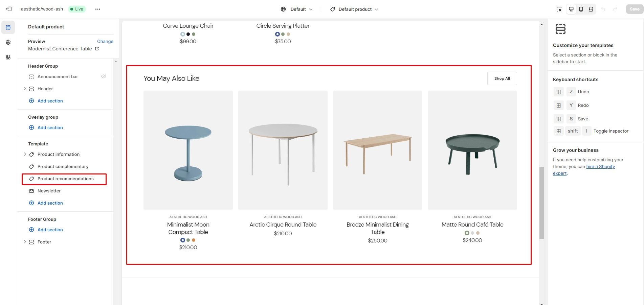This screenshot has width=644, height=305.
Task: Select Product recommendations section
Action: pyautogui.click(x=65, y=179)
